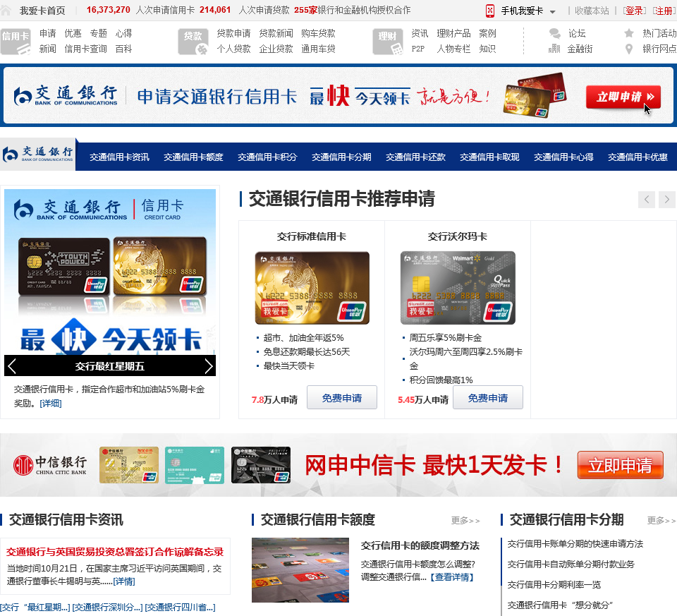Screen dimensions: 677x616
Task: Select the 交通信用卡优惠 tab
Action: click(x=638, y=157)
